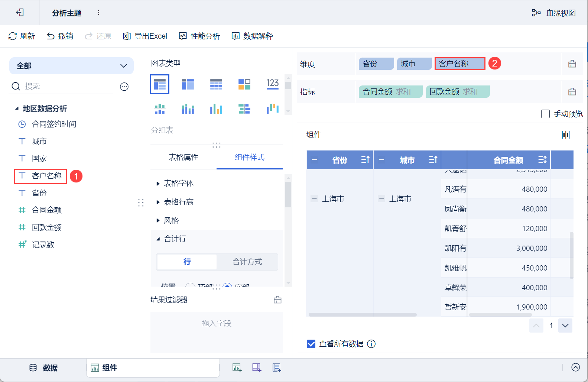Image resolution: width=588 pixels, height=382 pixels.
Task: Choose the blue-orange-green blocks chart type
Action: pyautogui.click(x=244, y=84)
